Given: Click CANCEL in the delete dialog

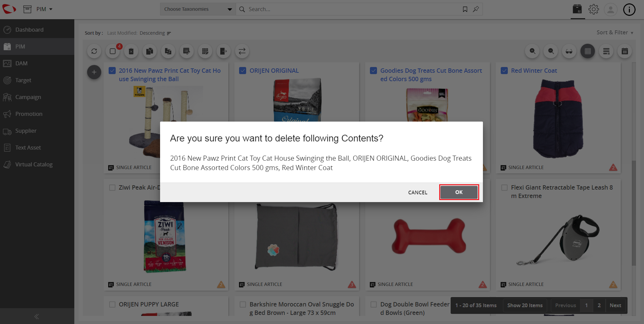Looking at the screenshot, I should click(418, 192).
